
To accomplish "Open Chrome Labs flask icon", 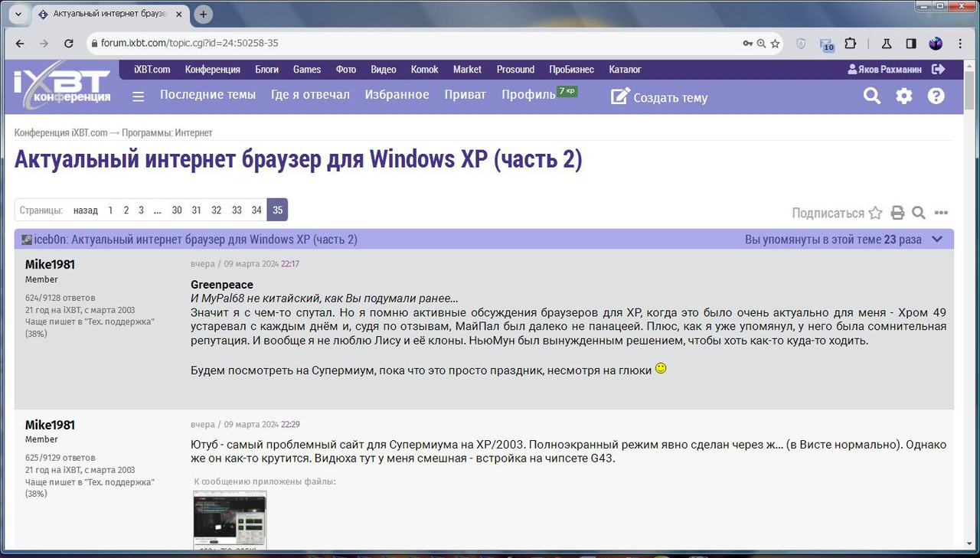I will tap(886, 44).
